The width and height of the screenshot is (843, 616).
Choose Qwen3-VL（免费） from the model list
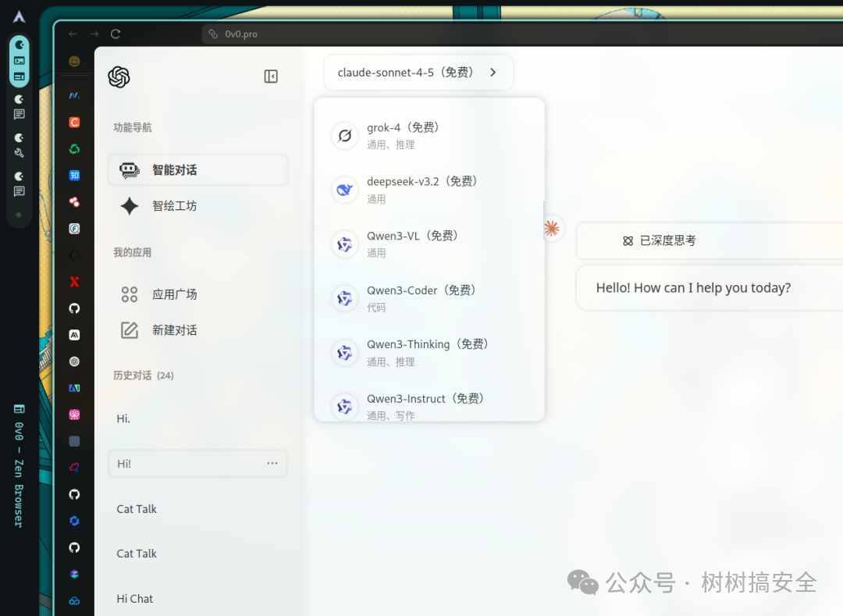tap(429, 244)
